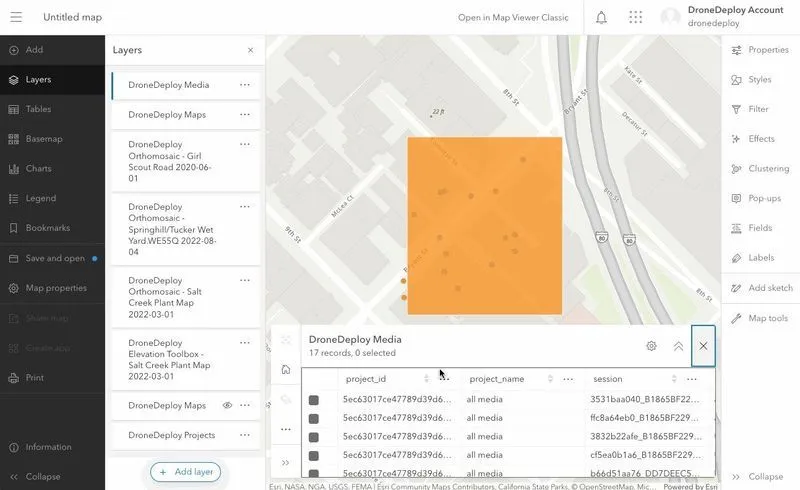This screenshot has height=490, width=800.
Task: Open options for DroneDeploy Projects layer
Action: [x=245, y=435]
